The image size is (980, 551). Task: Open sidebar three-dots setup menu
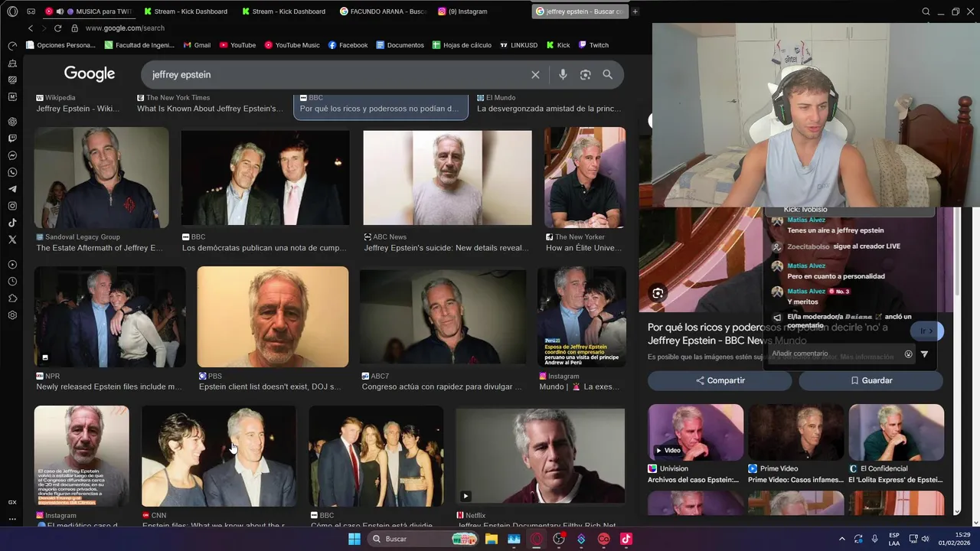(12, 519)
